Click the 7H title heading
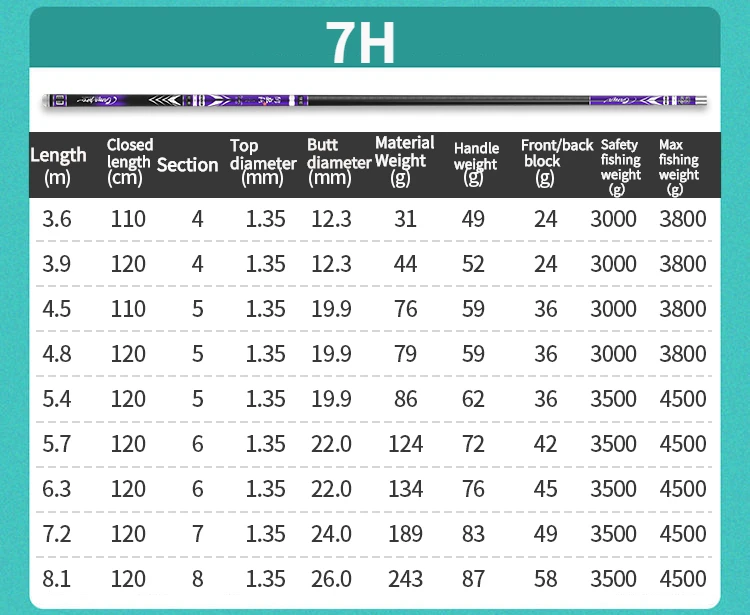Image resolution: width=750 pixels, height=615 pixels. (360, 41)
